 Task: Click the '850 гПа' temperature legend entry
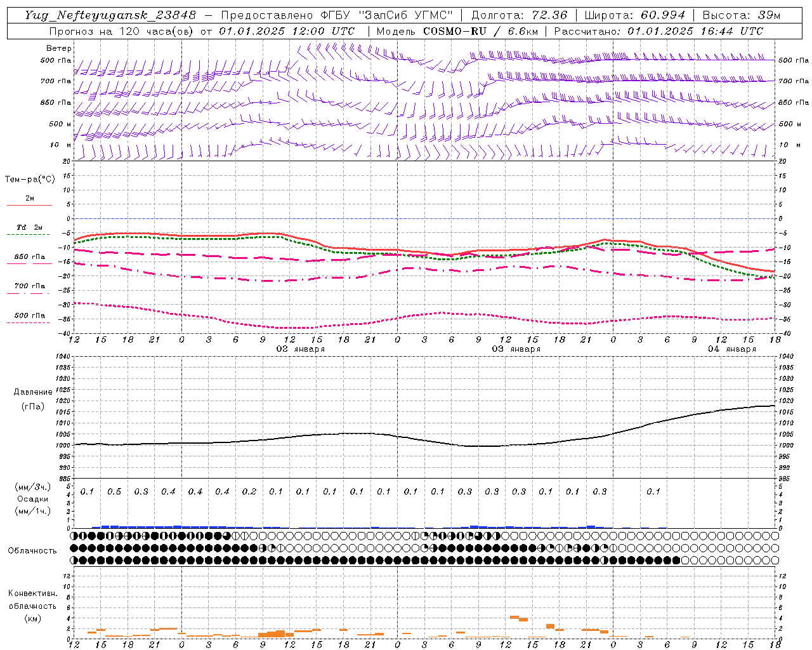[x=30, y=257]
